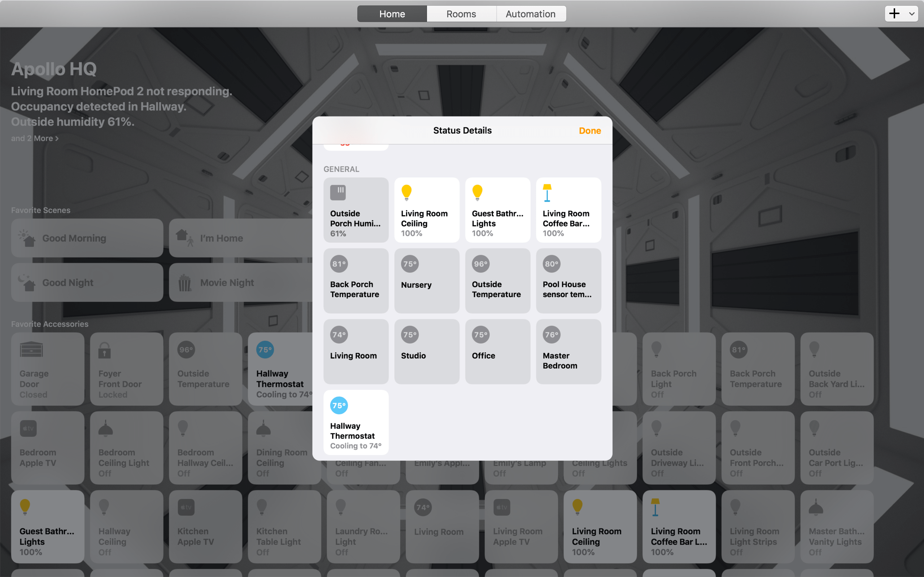Image resolution: width=924 pixels, height=577 pixels.
Task: Switch to the Rooms tab
Action: tap(461, 14)
